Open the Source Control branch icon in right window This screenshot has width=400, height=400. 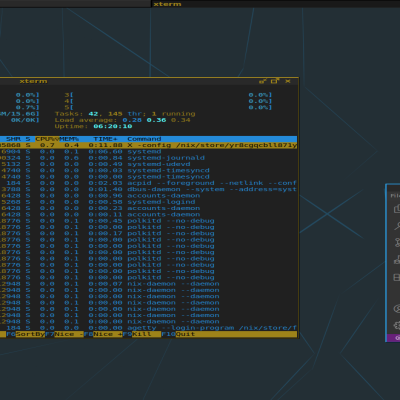tap(397, 242)
